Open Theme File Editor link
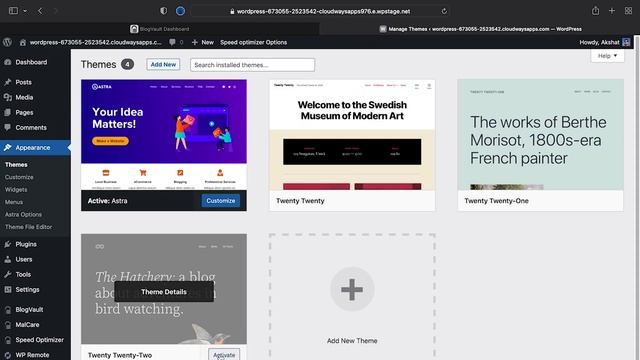Viewport: 640px width, 360px height. pos(29,227)
